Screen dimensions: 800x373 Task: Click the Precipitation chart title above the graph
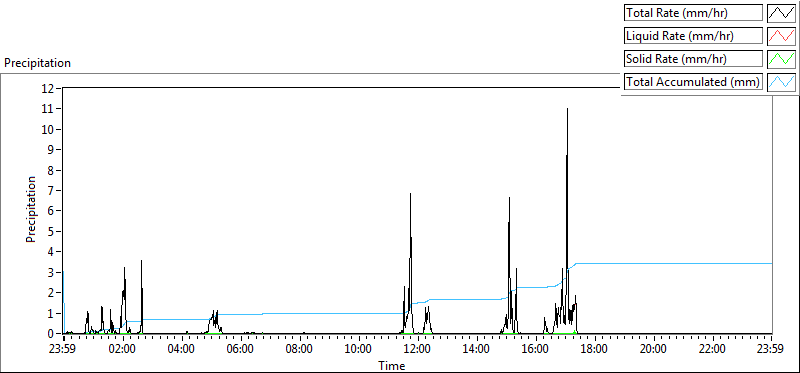point(37,63)
